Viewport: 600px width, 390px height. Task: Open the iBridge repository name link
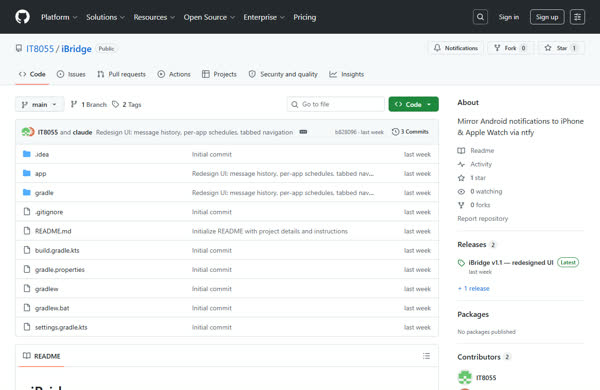pyautogui.click(x=76, y=49)
